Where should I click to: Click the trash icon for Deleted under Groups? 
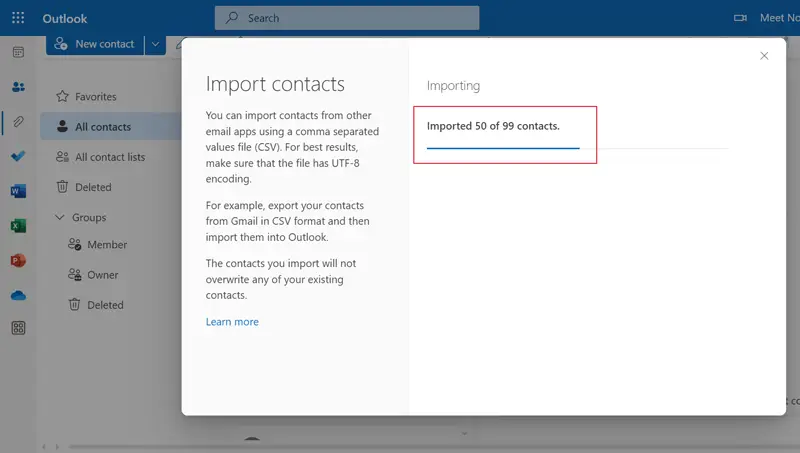point(74,305)
